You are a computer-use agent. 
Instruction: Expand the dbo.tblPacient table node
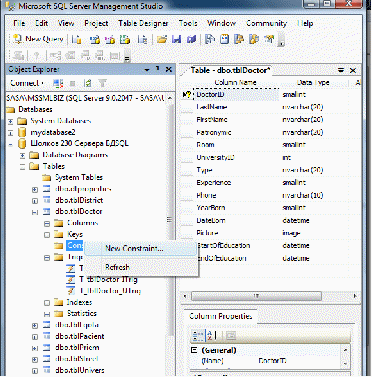[x=35, y=337]
